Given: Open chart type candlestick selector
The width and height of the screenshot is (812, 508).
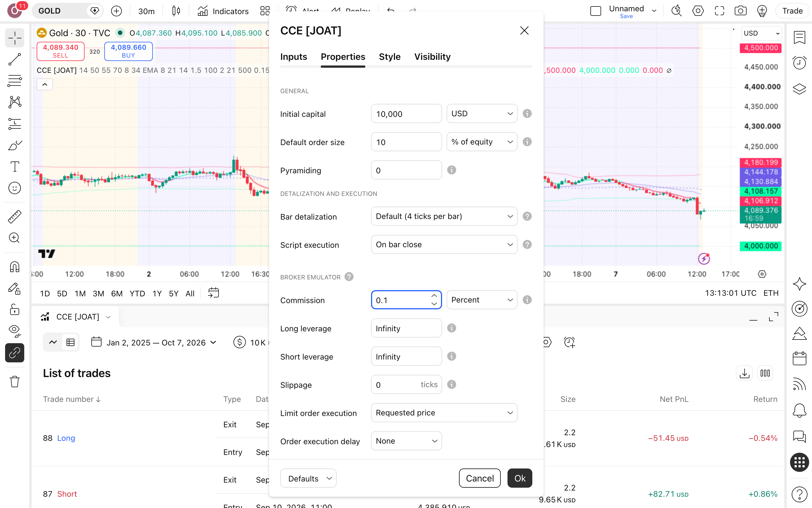Looking at the screenshot, I should [x=176, y=11].
